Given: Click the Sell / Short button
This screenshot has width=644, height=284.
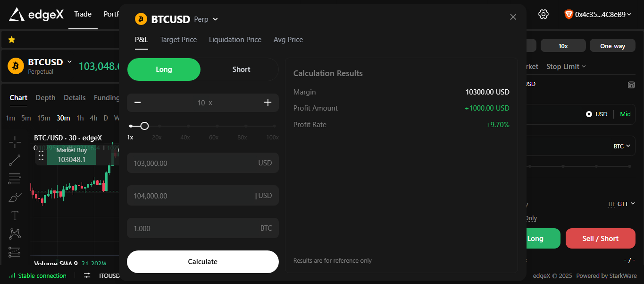Looking at the screenshot, I should [600, 239].
